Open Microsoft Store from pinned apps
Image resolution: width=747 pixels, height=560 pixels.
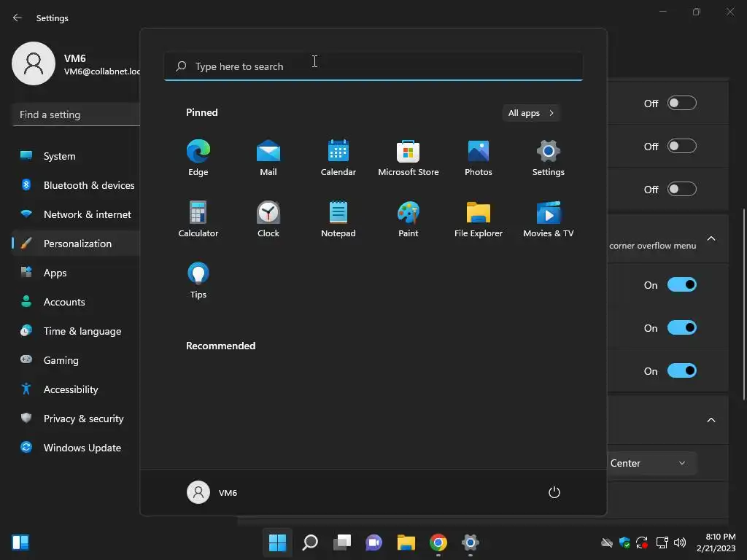click(x=409, y=157)
